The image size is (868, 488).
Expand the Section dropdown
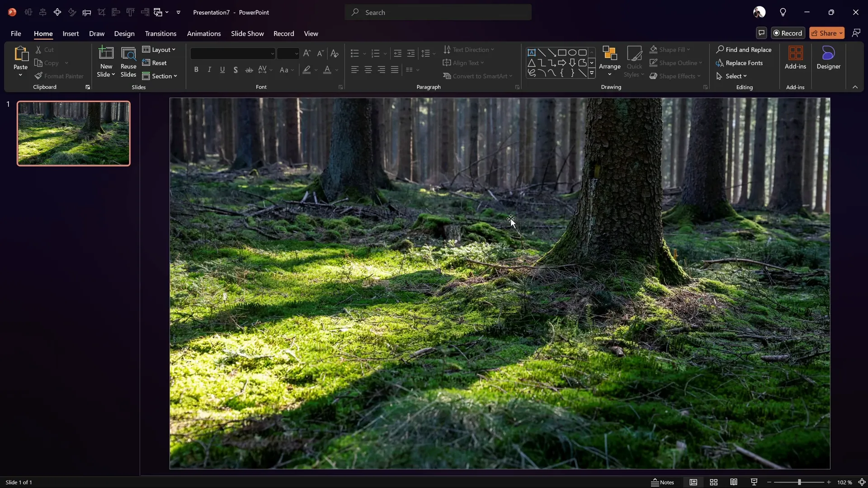point(160,76)
